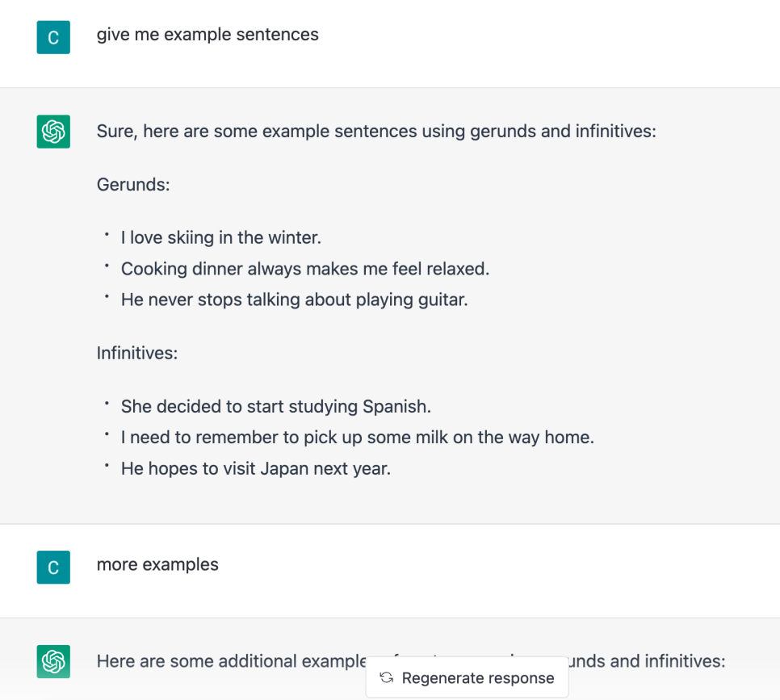Click the 'Infinitives:' heading text

(x=136, y=354)
